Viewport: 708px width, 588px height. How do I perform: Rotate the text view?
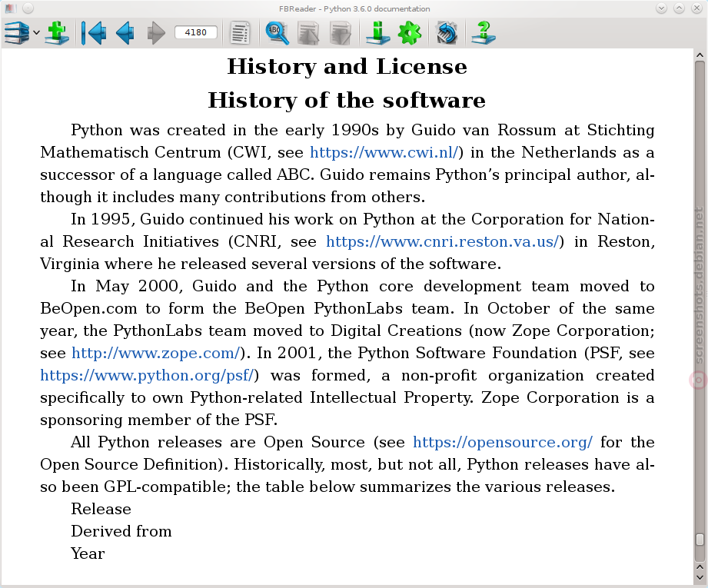click(x=447, y=33)
